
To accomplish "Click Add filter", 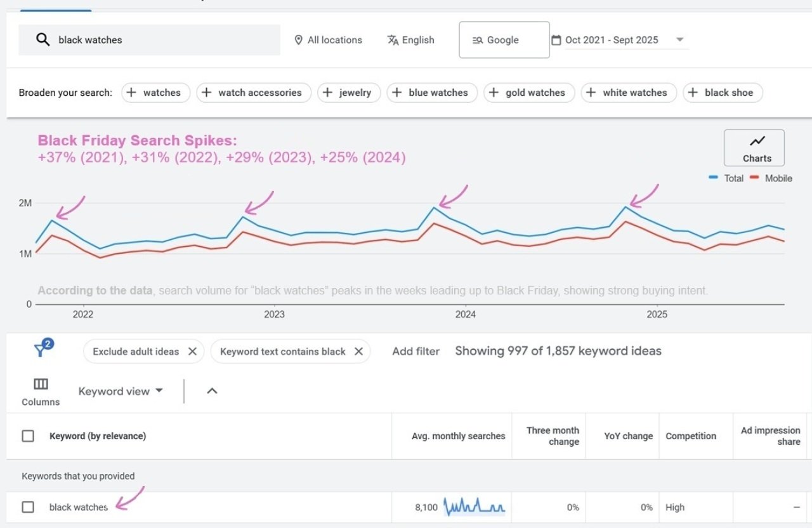I will coord(416,351).
